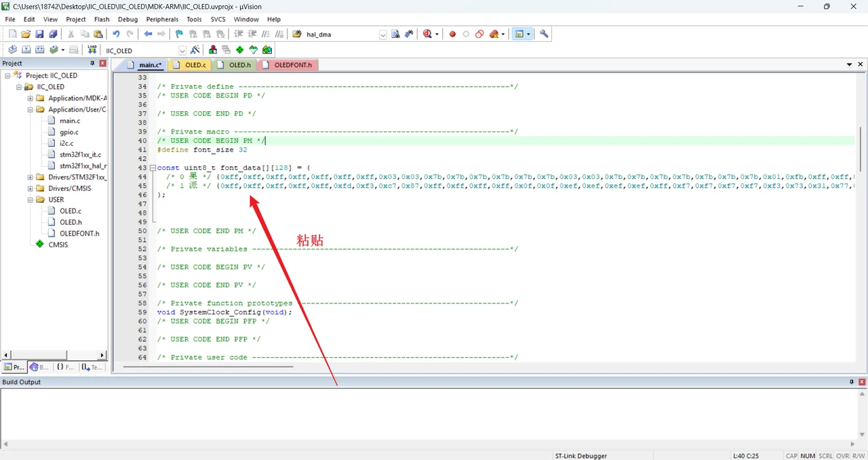Pin the Build Output panel
This screenshot has width=868, height=460.
point(852,382)
